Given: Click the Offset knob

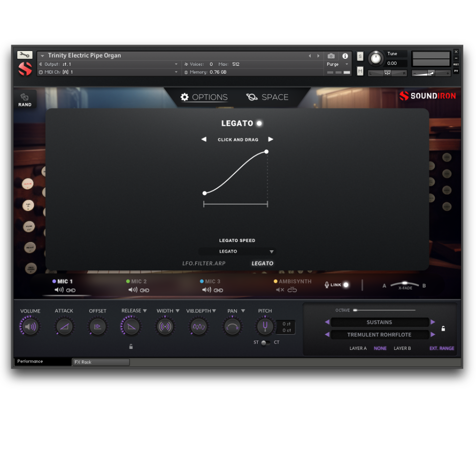Looking at the screenshot, I should (x=98, y=327).
